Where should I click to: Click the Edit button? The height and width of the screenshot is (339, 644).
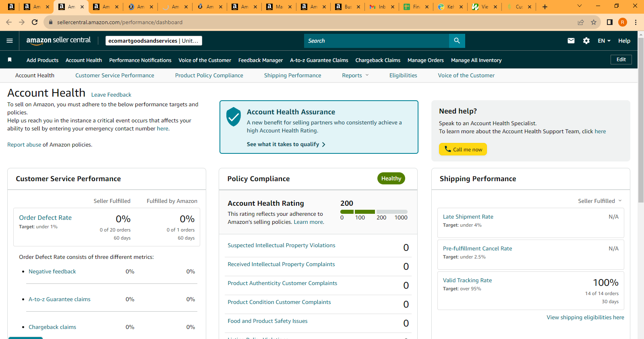pos(621,60)
